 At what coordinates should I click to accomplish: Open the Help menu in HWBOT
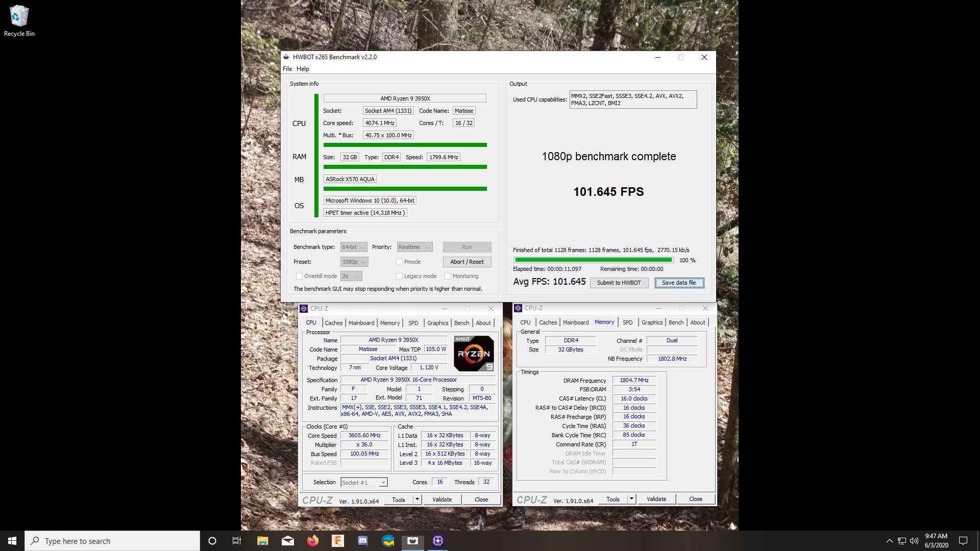[x=303, y=69]
